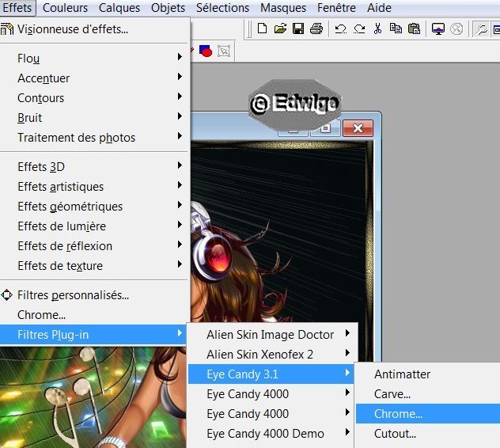Close the image window with red X
Image resolution: width=500 pixels, height=448 pixels.
(358, 128)
